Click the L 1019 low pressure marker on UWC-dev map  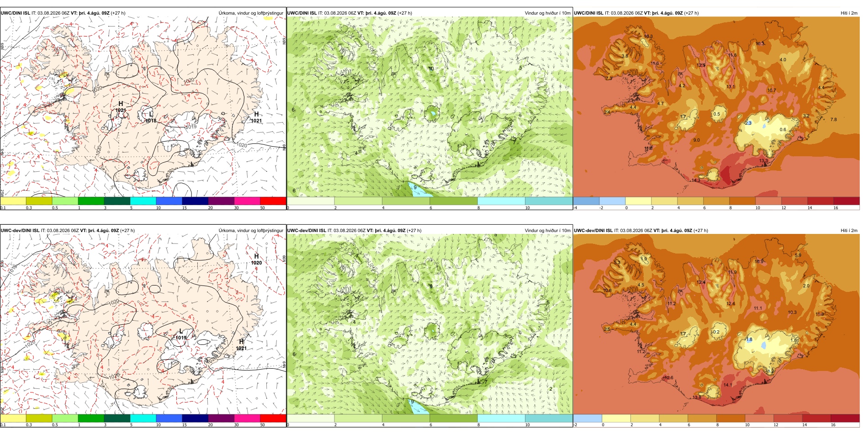(181, 334)
